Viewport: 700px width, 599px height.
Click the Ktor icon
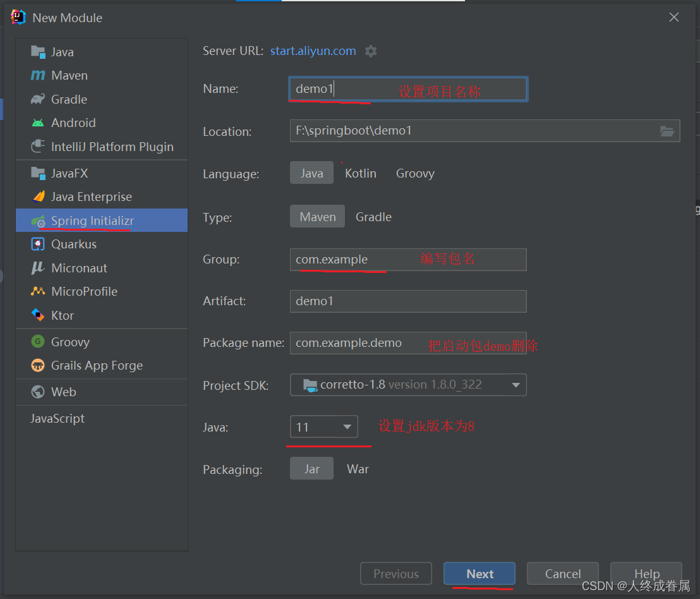pyautogui.click(x=38, y=315)
